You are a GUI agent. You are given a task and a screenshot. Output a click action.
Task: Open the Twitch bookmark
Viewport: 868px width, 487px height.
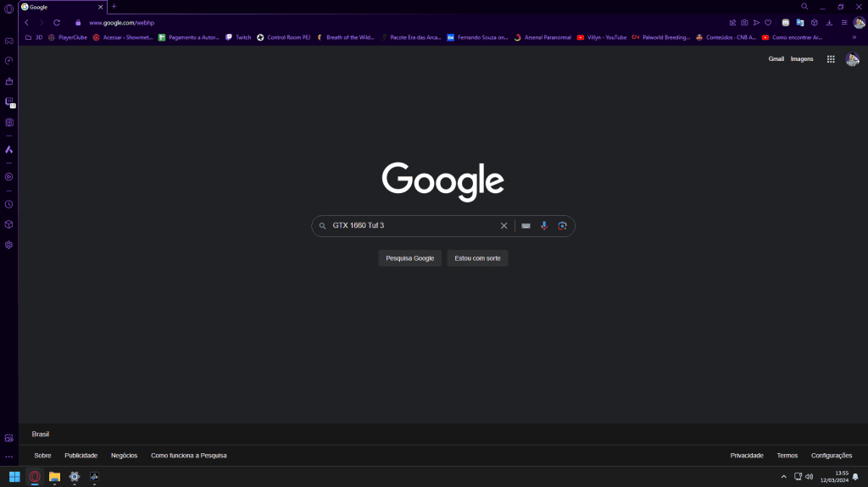pyautogui.click(x=238, y=37)
